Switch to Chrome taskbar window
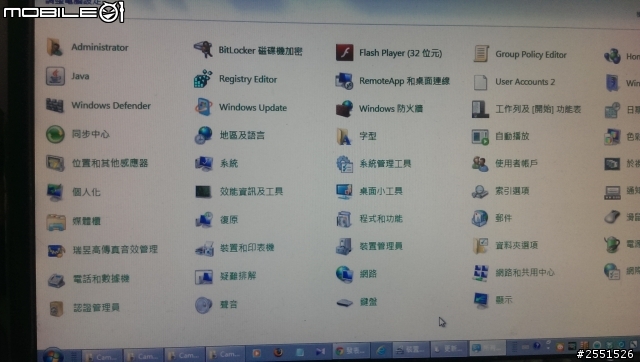 pos(352,351)
